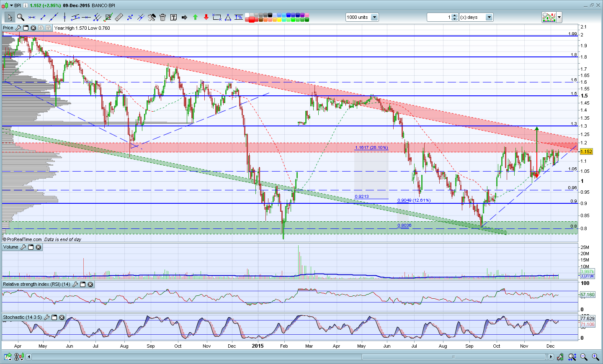Screen dimensions: 603x364
Task: Activate the magnifying glass zoom tool
Action: [x=21, y=17]
